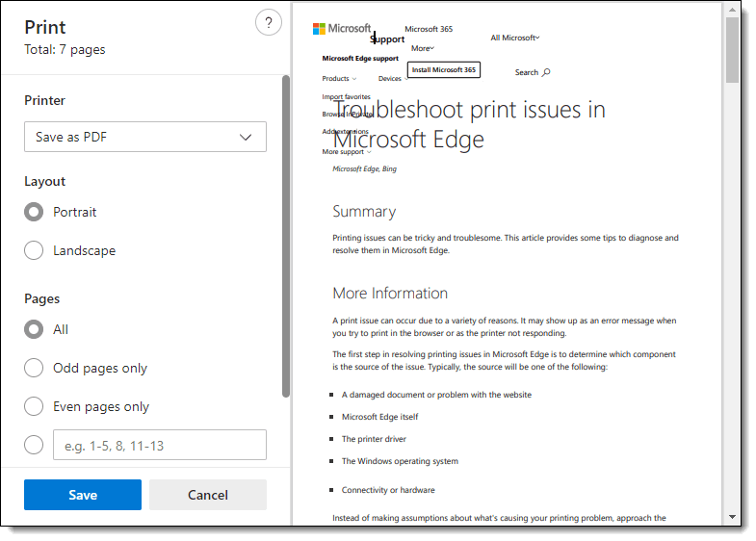756x541 pixels.
Task: Open the Save as PDF printer dropdown
Action: (x=145, y=137)
